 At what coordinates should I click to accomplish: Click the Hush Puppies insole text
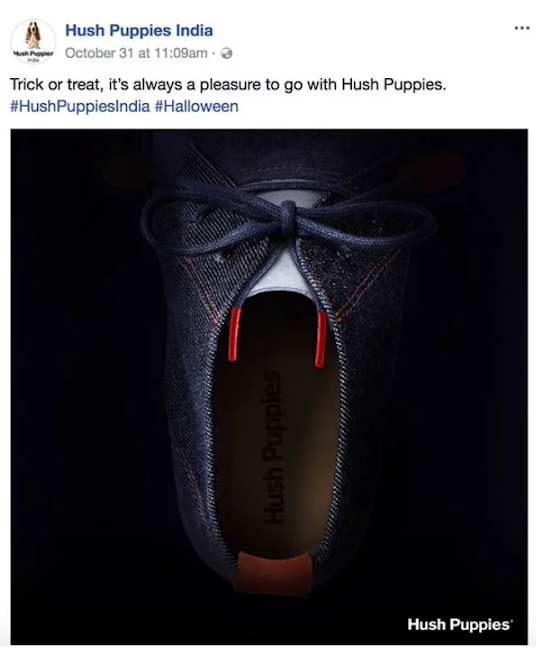(274, 448)
